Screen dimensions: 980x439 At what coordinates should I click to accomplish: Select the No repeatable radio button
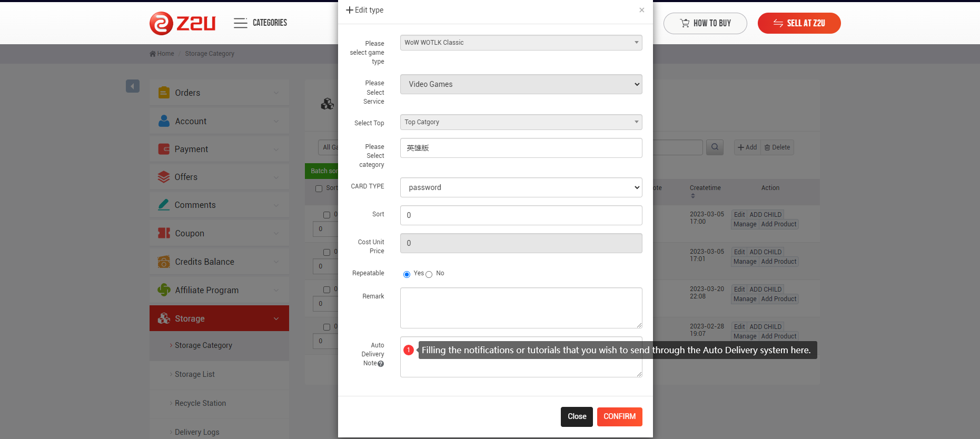[429, 274]
